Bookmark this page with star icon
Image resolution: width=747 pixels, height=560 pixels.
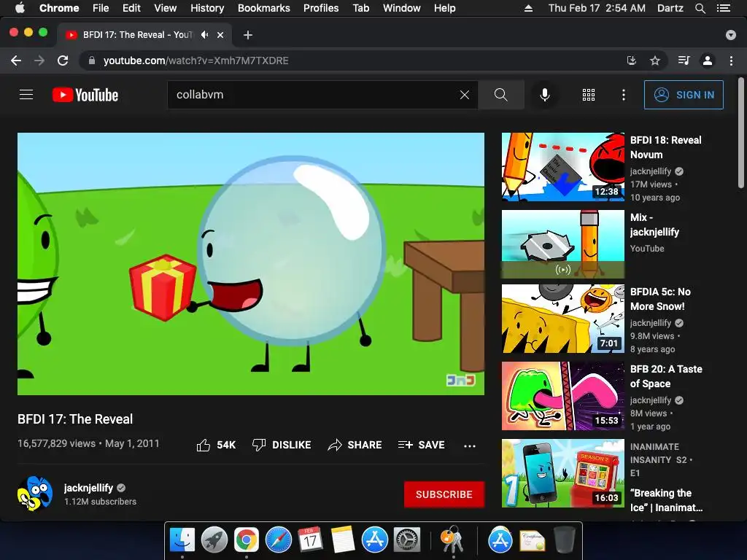(x=655, y=61)
